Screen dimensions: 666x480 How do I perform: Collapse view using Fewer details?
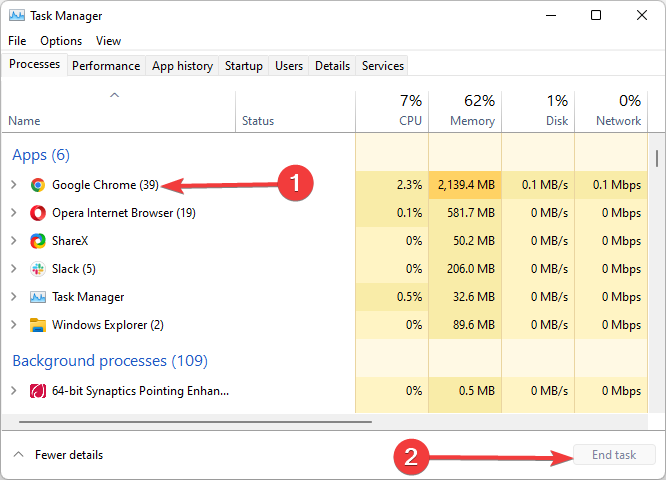[58, 455]
